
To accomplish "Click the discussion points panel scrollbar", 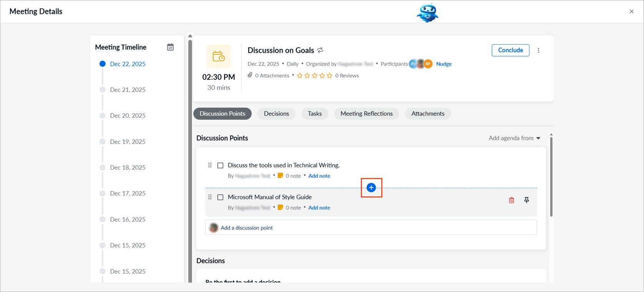I will [x=551, y=176].
